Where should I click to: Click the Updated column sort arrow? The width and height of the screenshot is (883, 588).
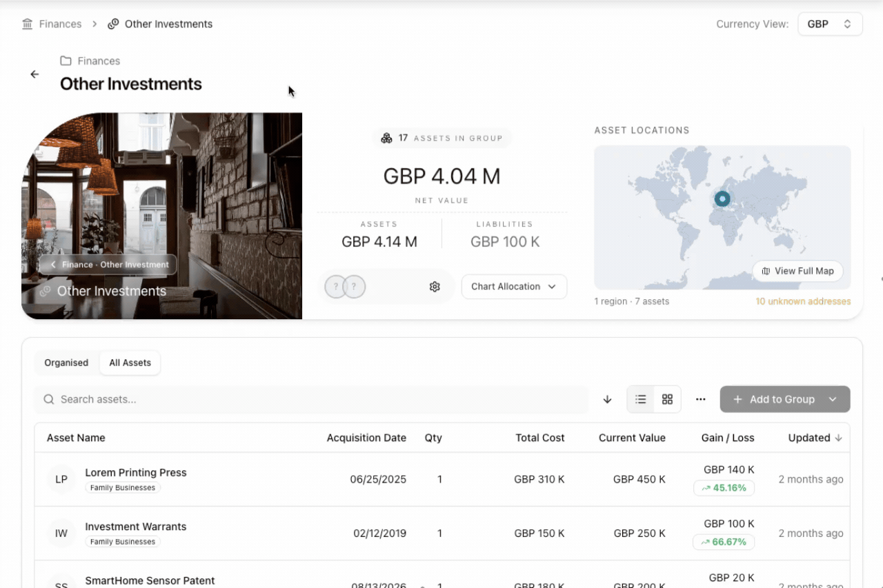click(838, 438)
